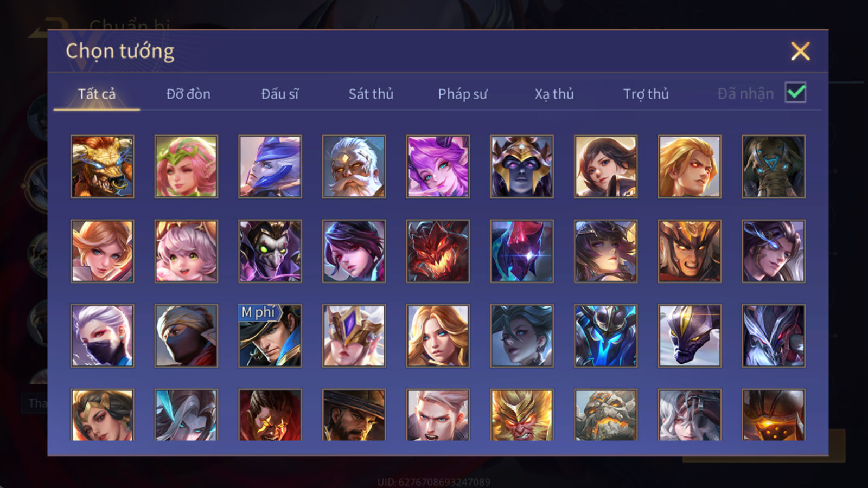This screenshot has width=868, height=488.
Task: Choose the white-bearded old man hero
Action: pos(354,166)
